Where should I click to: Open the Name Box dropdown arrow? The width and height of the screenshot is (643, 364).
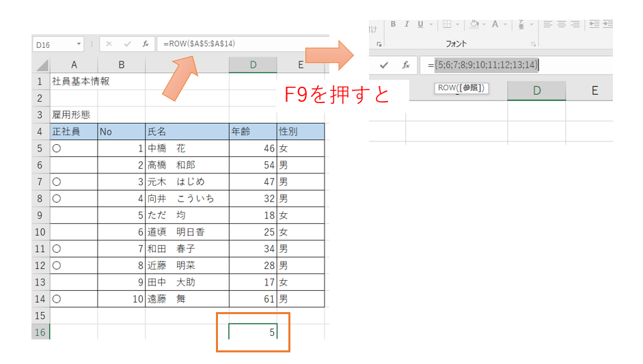coord(79,44)
